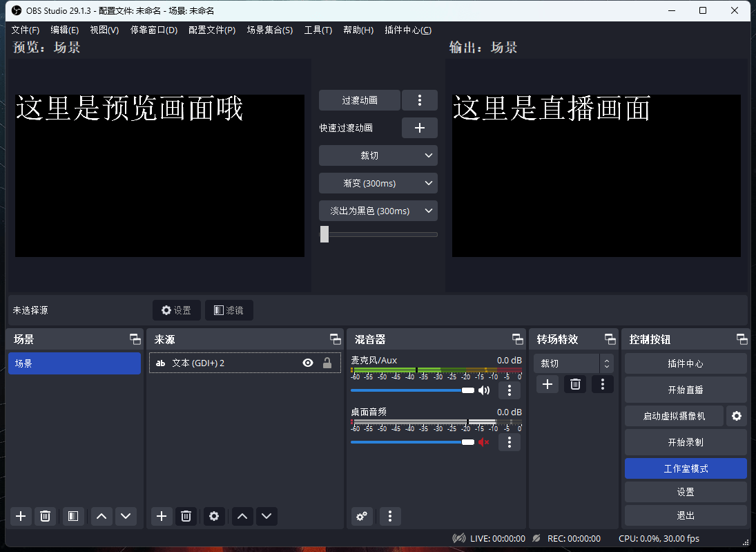This screenshot has height=552, width=756.
Task: Open scene filters icon in Scenes panel
Action: pos(72,516)
